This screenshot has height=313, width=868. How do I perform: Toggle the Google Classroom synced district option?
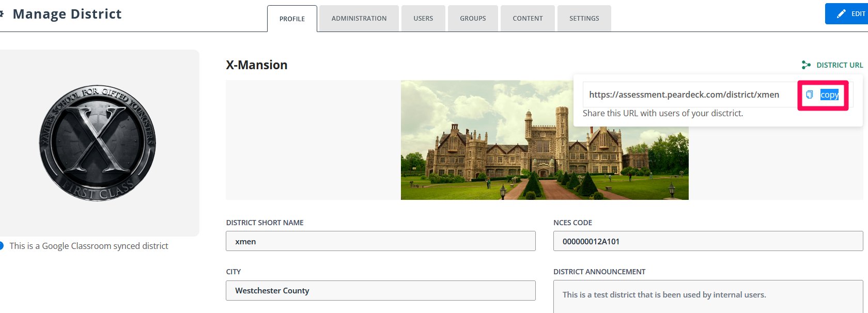(x=2, y=246)
